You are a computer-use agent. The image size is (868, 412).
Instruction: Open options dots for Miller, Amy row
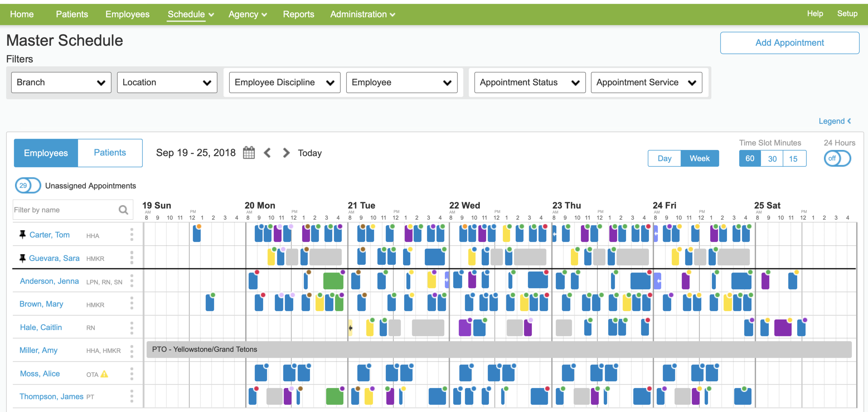coord(132,351)
